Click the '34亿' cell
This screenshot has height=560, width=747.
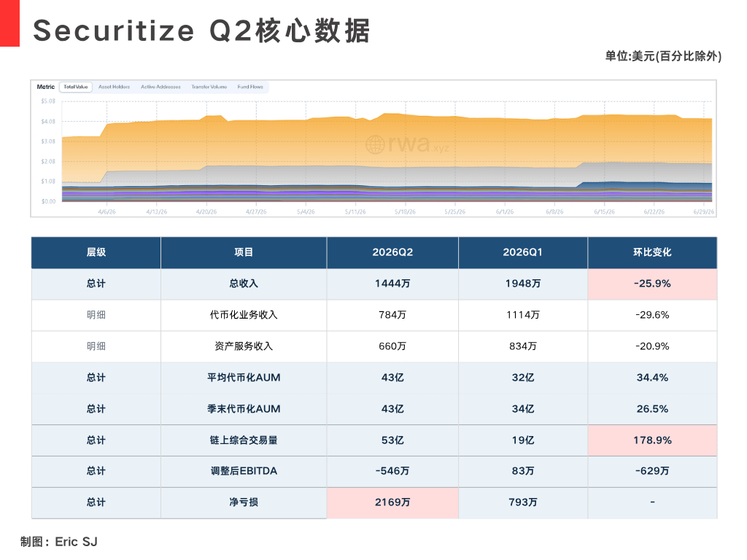[x=522, y=409]
